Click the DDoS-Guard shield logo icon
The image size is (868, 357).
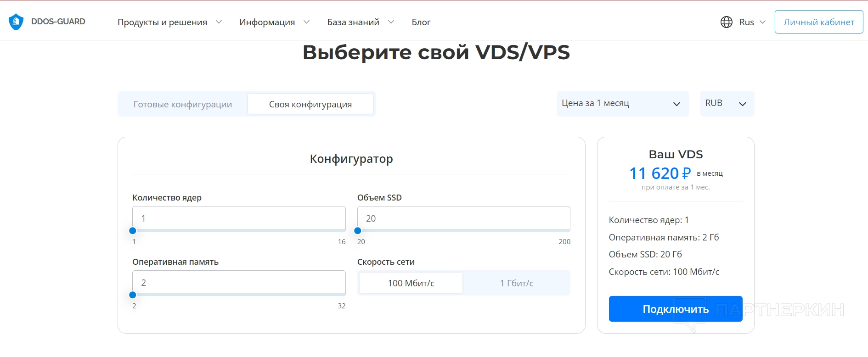click(x=16, y=22)
